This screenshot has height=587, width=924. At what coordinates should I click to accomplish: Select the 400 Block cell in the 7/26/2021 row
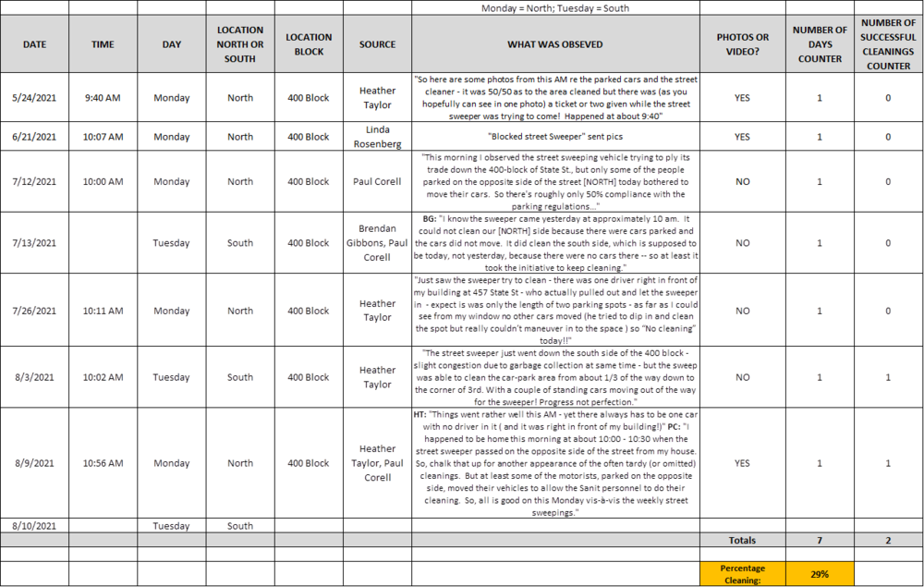coord(309,311)
